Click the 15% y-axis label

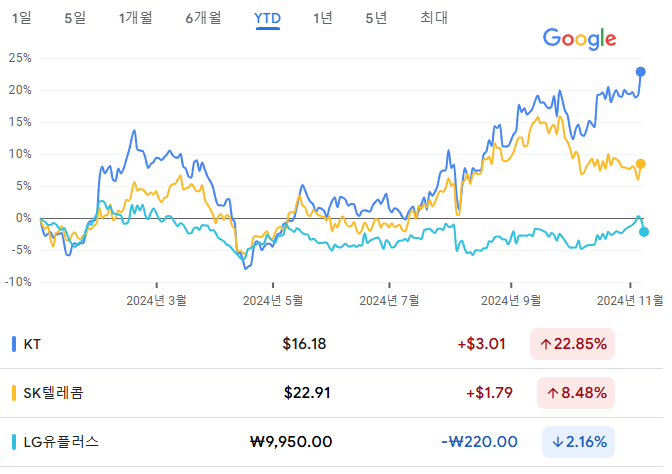click(x=20, y=122)
